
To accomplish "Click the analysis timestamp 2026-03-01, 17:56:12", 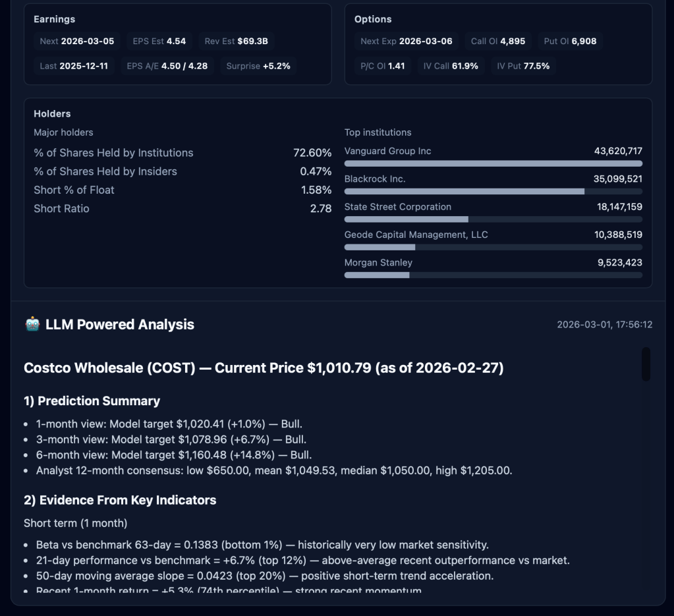I will point(604,325).
